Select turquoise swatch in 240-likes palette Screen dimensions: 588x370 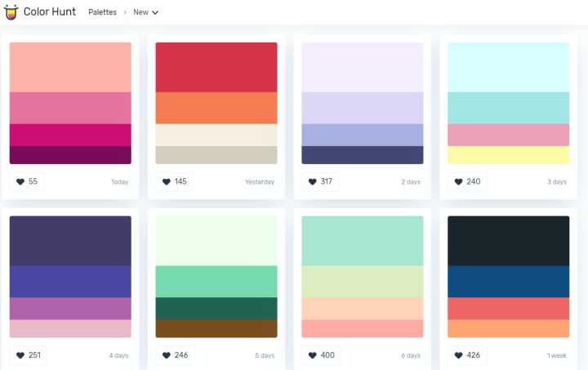[509, 109]
